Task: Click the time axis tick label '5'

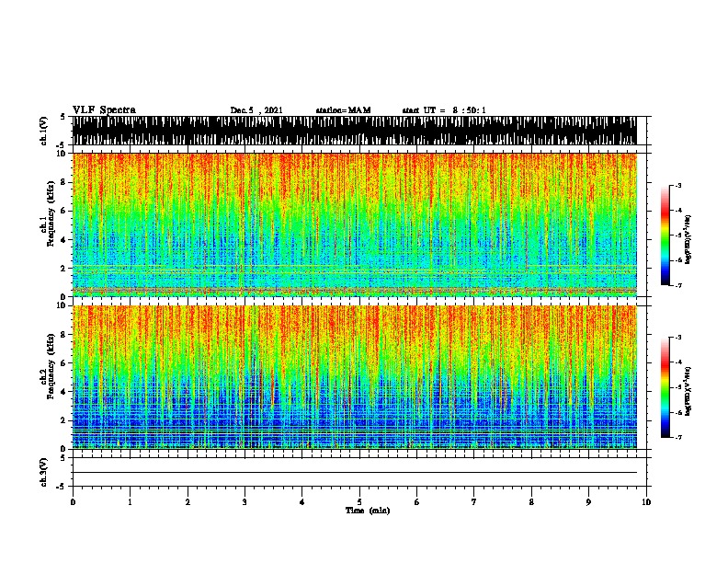Action: (x=359, y=502)
